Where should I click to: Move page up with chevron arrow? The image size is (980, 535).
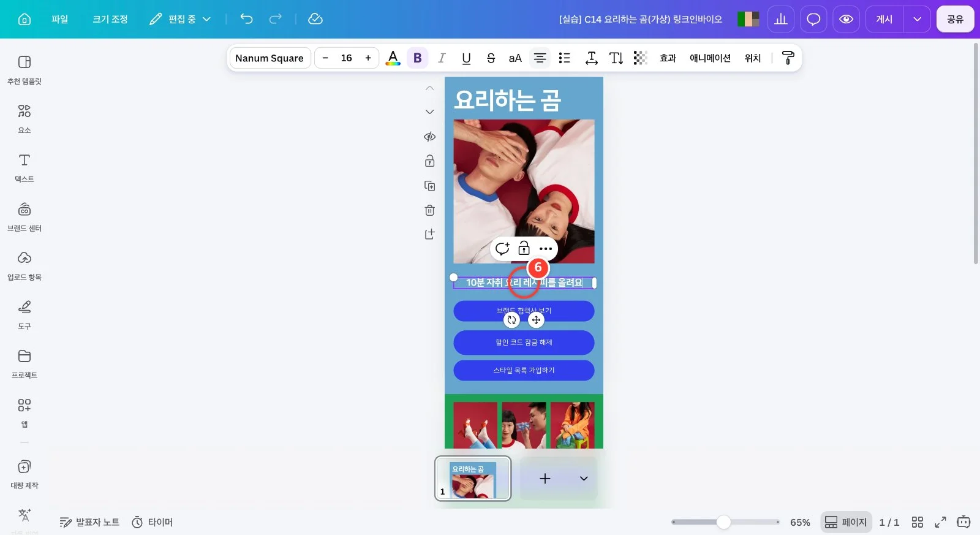[x=430, y=88]
